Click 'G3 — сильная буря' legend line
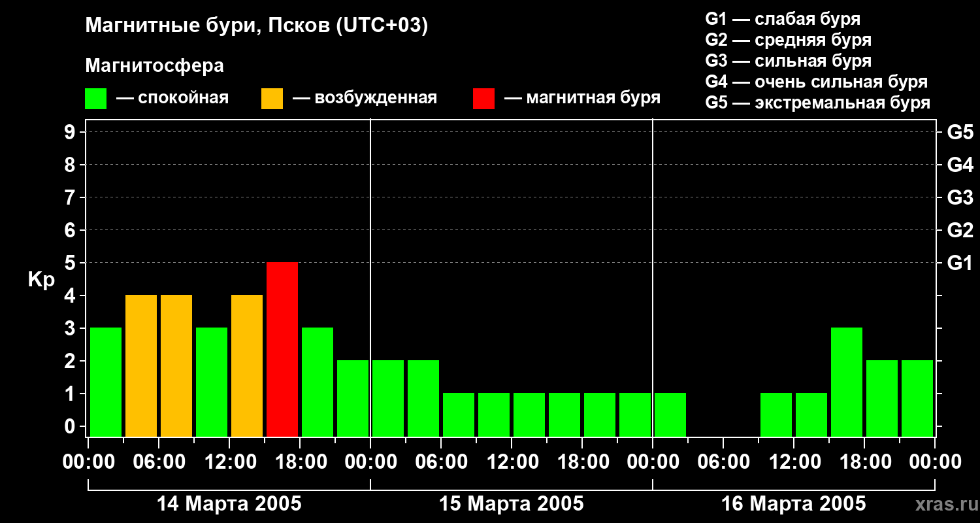This screenshot has width=980, height=523. click(788, 61)
